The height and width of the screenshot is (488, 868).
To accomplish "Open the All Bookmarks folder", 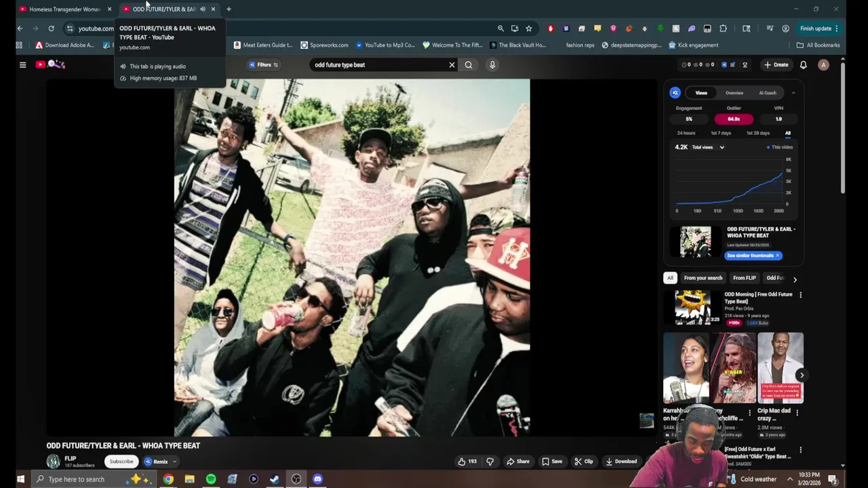I will coord(818,45).
